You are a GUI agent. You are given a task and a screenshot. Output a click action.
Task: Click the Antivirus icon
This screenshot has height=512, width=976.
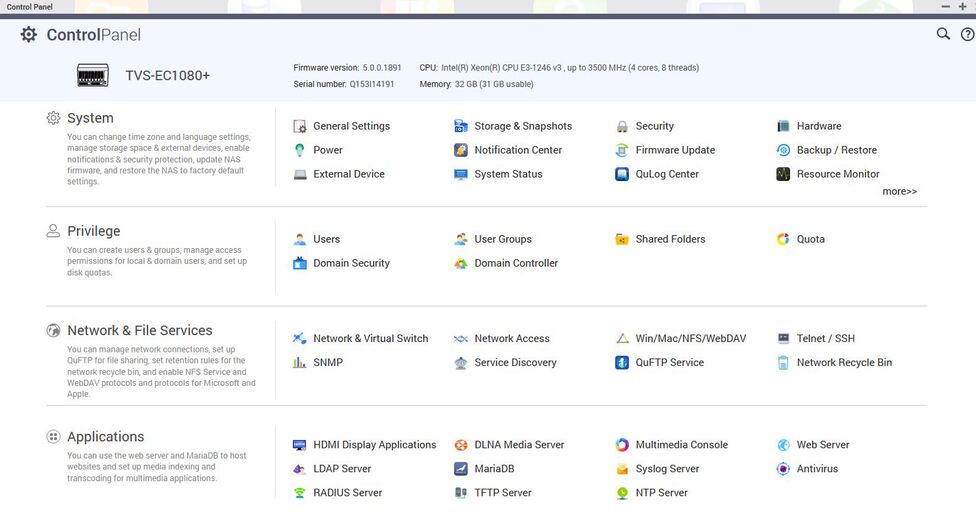click(x=784, y=469)
